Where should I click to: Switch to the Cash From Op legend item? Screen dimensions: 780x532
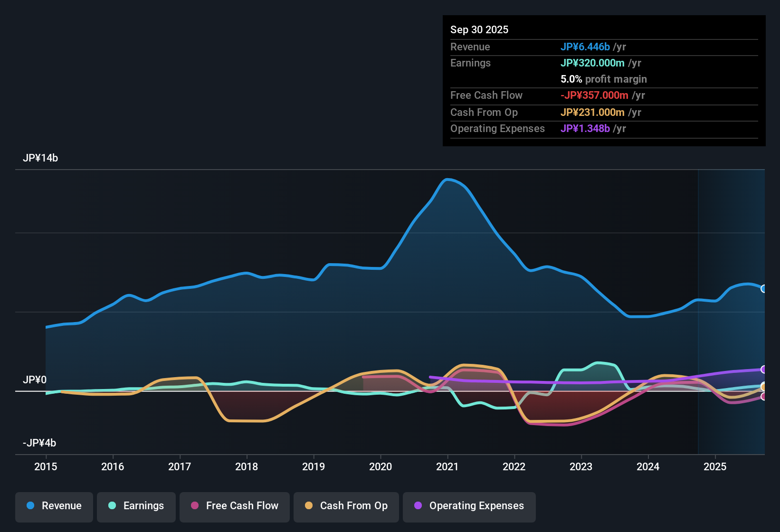[x=346, y=506]
